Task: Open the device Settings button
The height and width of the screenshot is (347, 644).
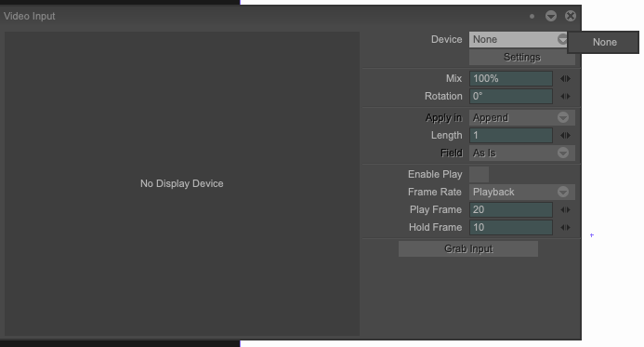Action: tap(522, 57)
